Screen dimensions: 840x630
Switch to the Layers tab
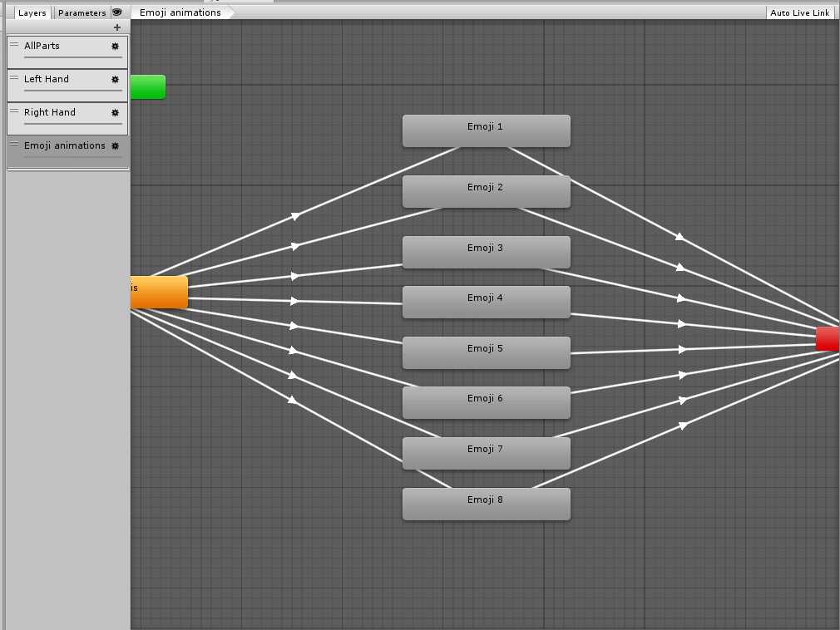coord(32,12)
